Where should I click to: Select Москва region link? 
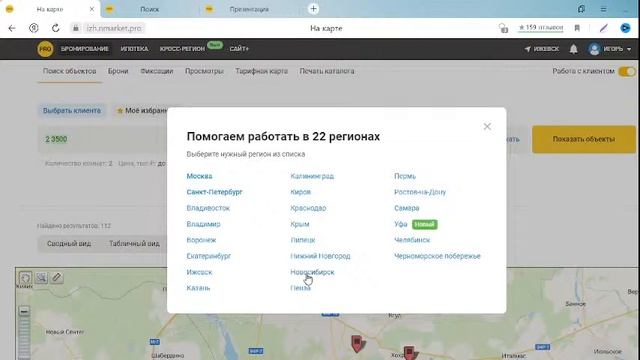click(x=199, y=176)
